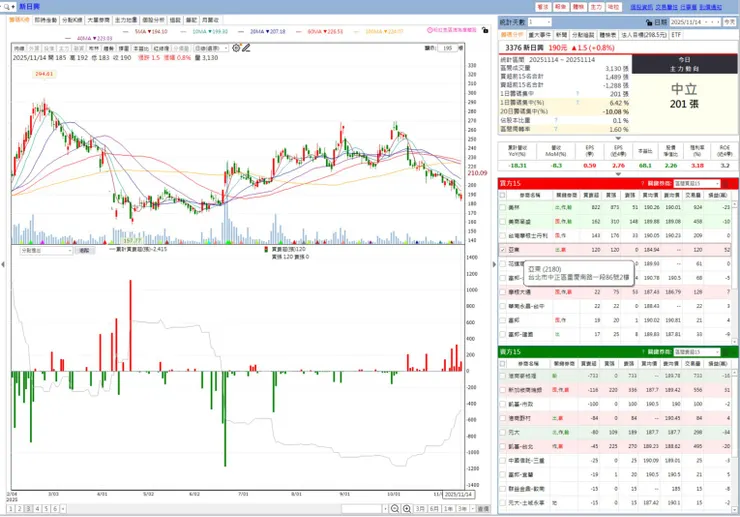Click the help icon next to 佔股本比重

[555, 120]
